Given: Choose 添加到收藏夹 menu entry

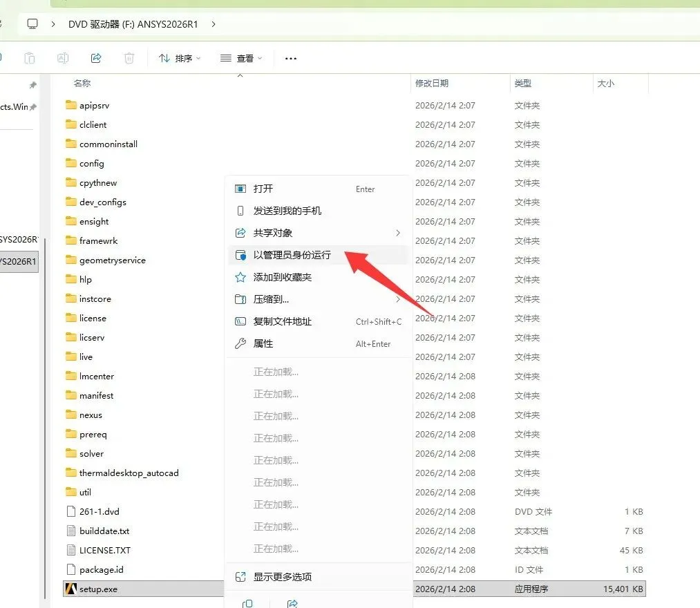Looking at the screenshot, I should pos(319,277).
